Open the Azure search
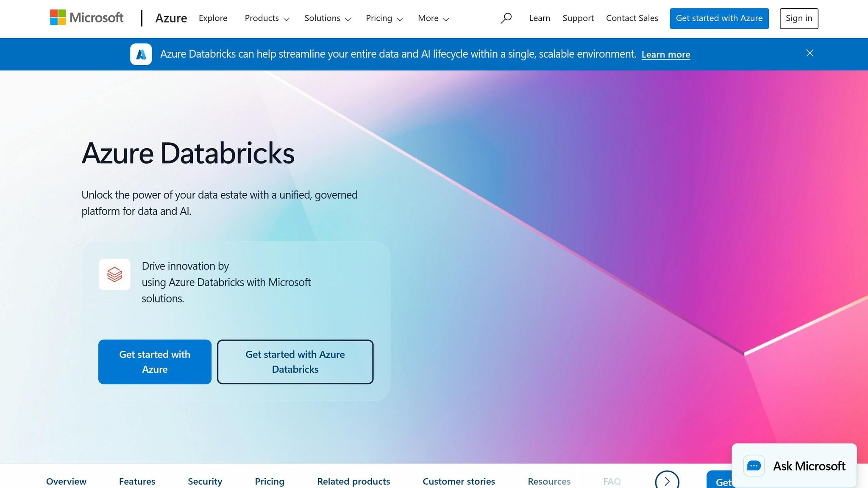 click(x=506, y=18)
